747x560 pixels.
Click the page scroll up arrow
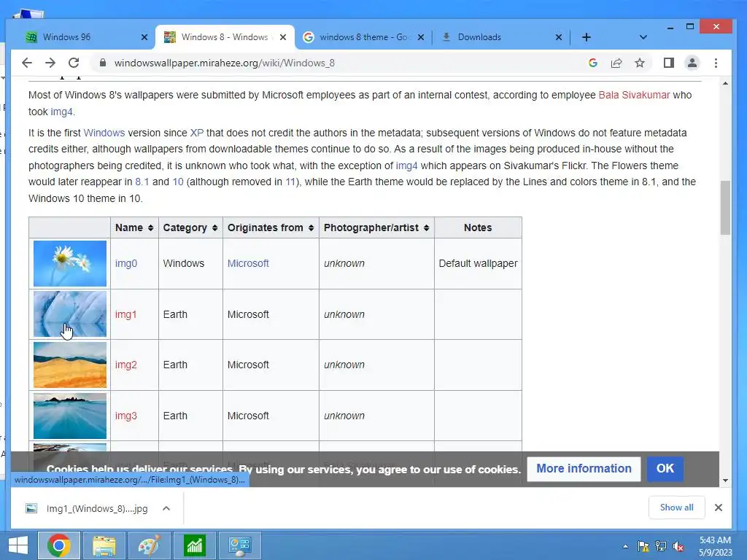tap(725, 83)
